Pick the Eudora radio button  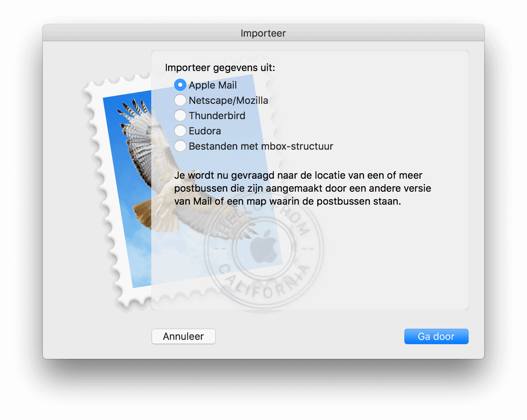tap(180, 131)
